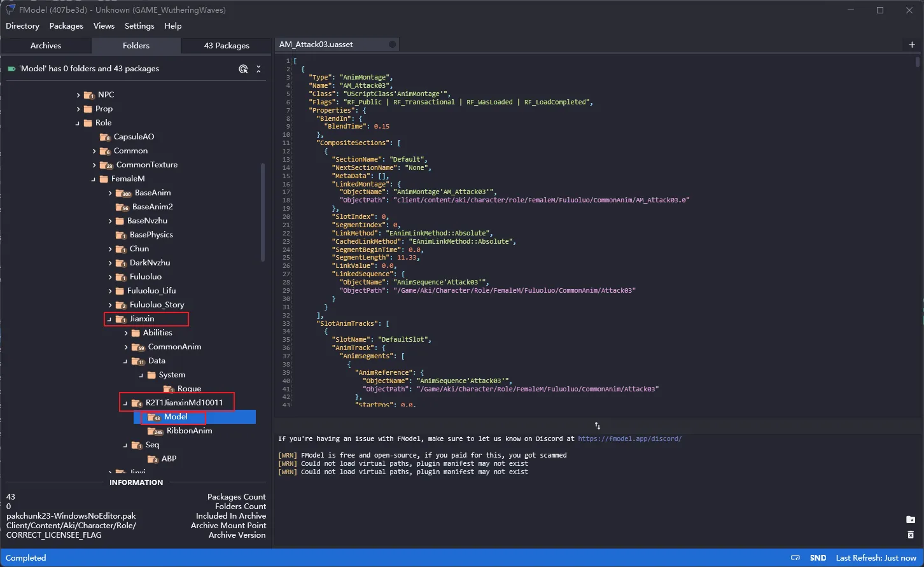Click the add new tab plus icon
This screenshot has width=924, height=567.
click(912, 45)
